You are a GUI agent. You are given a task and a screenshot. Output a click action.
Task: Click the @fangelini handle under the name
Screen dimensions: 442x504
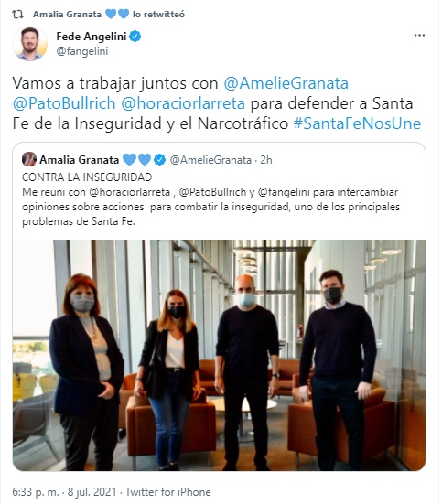pyautogui.click(x=82, y=51)
